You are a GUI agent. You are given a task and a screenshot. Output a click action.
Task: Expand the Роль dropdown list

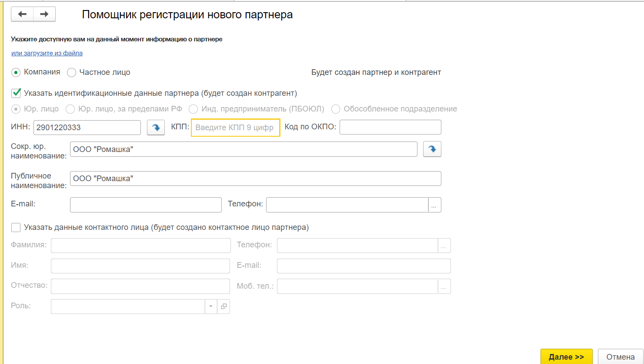coord(211,307)
